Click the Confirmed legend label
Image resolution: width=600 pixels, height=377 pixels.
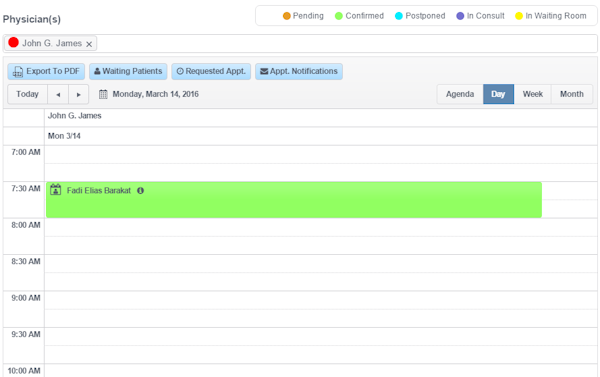[x=365, y=16]
